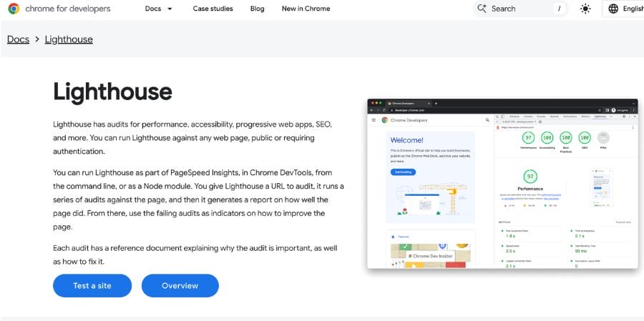Screen dimensions: 644x321
Task: Go to the Blog page
Action: [x=257, y=9]
